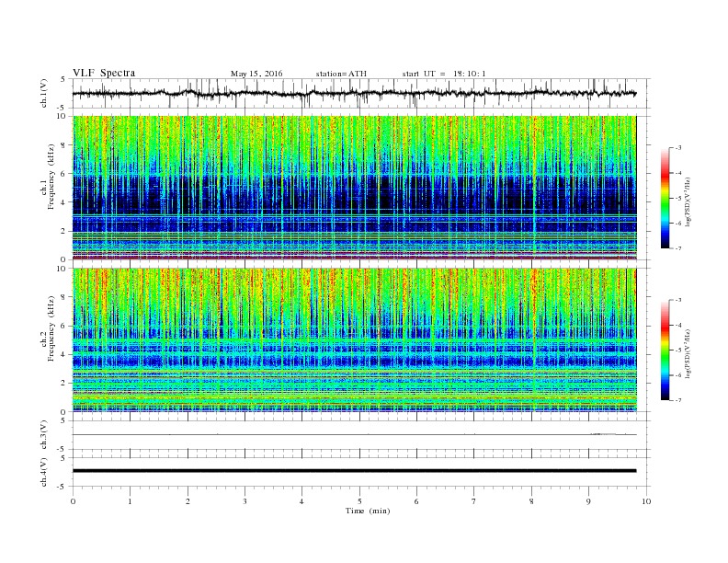Click the ch.2 "Frequency (kHz)" axis label
Image resolution: width=728 pixels, height=563 pixels.
click(51, 328)
